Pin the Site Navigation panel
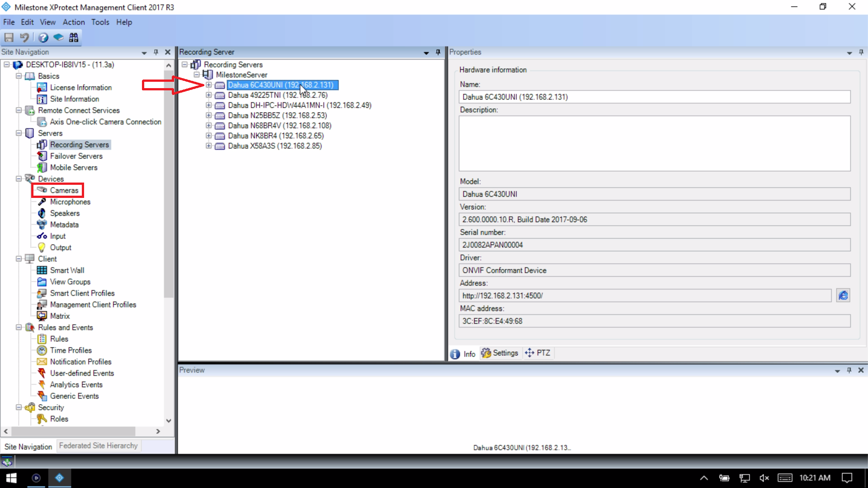The image size is (868, 488). [x=156, y=52]
